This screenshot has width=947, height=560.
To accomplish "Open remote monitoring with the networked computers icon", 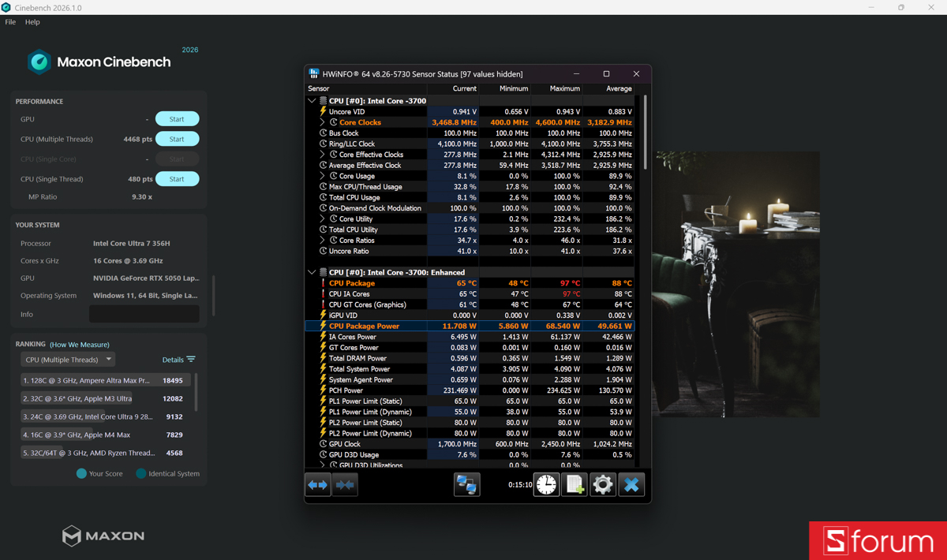I will (x=466, y=485).
